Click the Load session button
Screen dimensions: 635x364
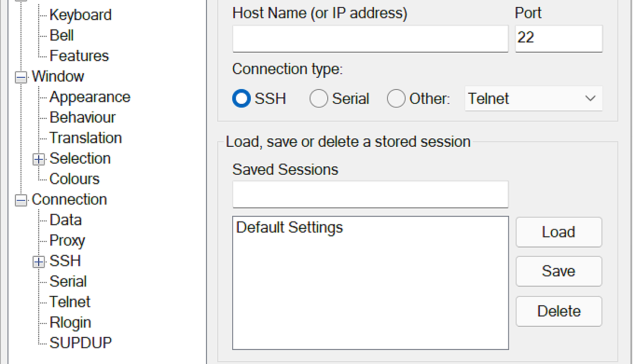pos(558,232)
